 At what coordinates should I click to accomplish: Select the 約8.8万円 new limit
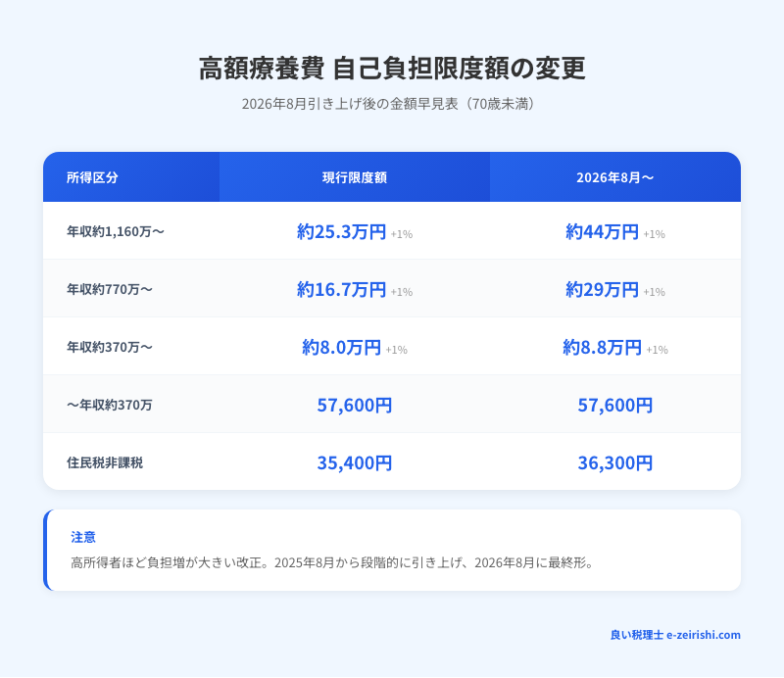(602, 348)
